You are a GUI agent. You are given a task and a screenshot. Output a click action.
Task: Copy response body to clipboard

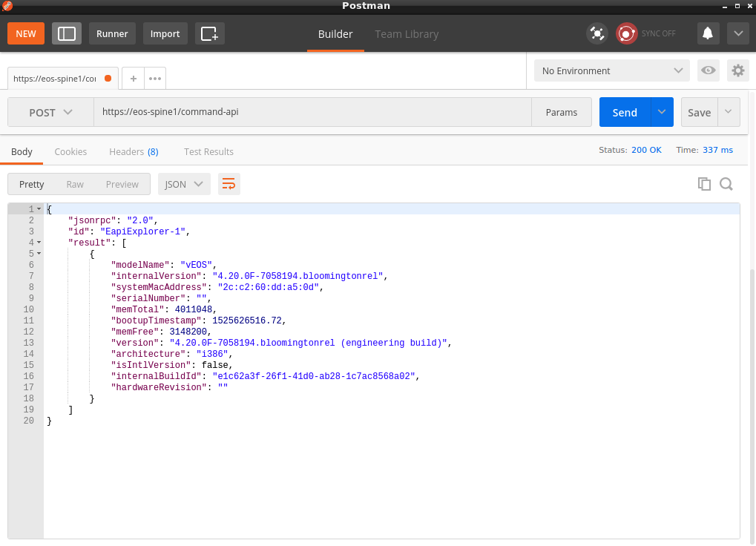point(704,184)
